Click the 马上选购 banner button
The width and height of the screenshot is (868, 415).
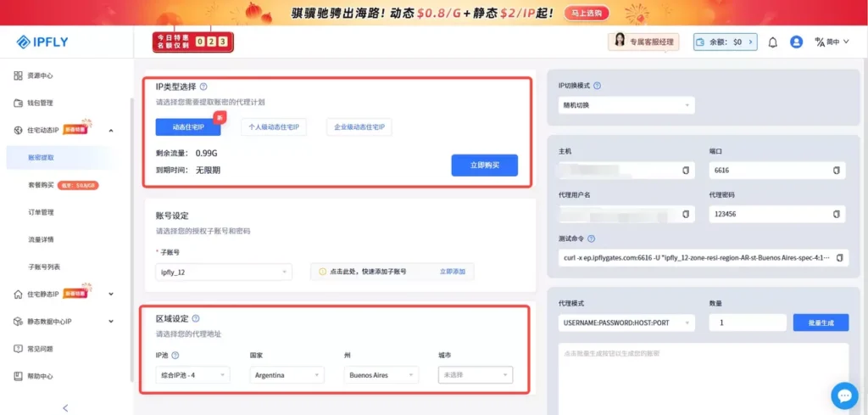click(x=587, y=13)
